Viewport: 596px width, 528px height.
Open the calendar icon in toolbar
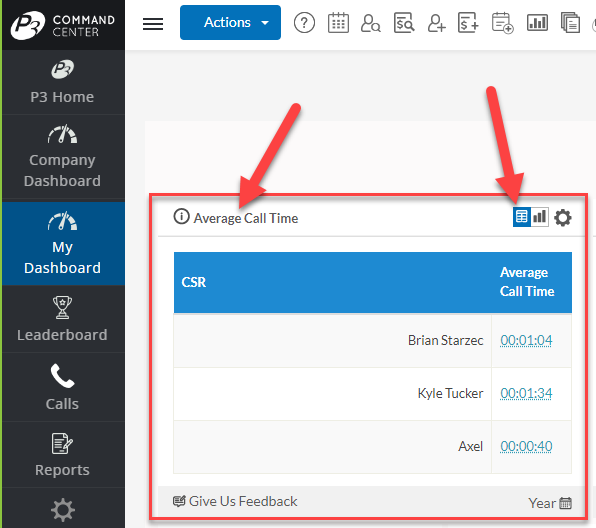click(x=338, y=23)
